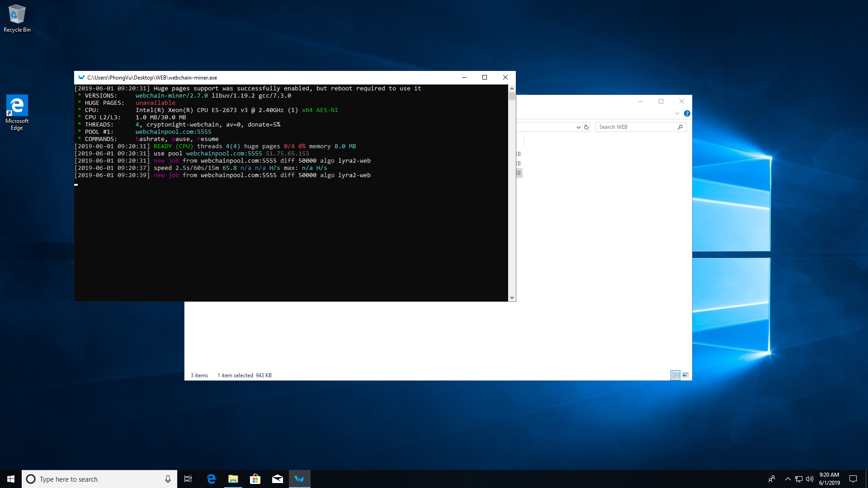The height and width of the screenshot is (488, 868).
Task: Switch to webchain-miner taskbar icon
Action: pyautogui.click(x=300, y=479)
